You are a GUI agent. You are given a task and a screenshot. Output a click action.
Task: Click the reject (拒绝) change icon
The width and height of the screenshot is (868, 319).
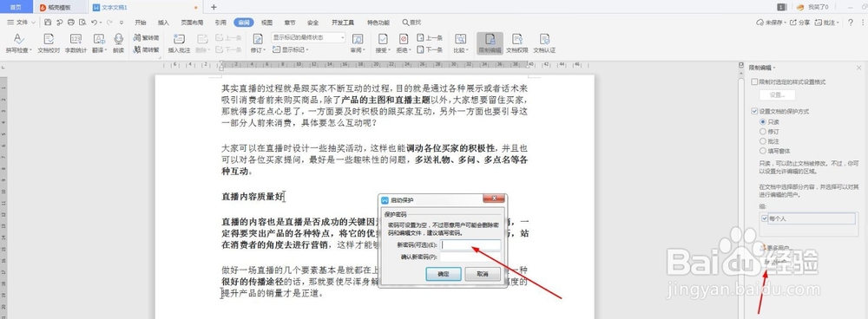(x=404, y=39)
